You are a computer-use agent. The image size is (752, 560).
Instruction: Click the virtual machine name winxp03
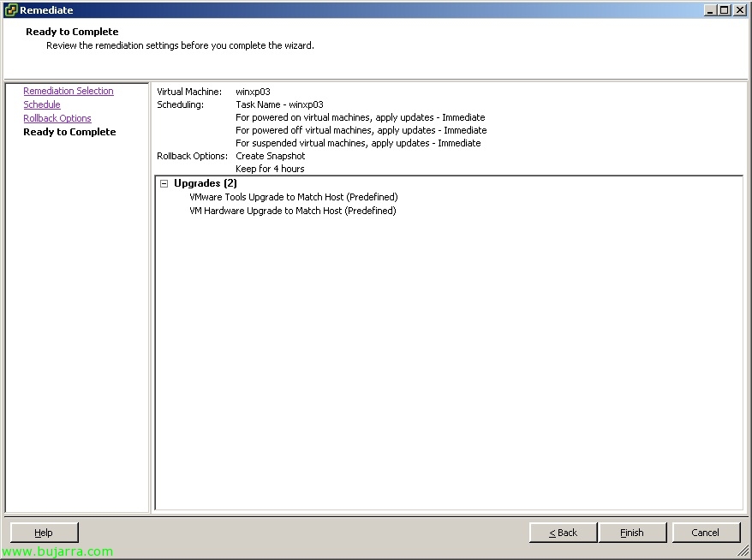[253, 92]
